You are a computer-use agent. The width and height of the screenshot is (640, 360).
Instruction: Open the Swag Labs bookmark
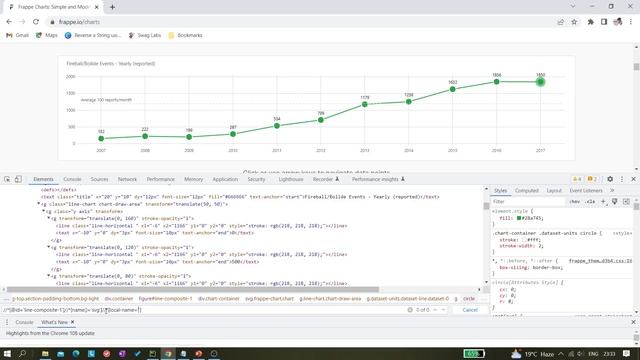pyautogui.click(x=144, y=35)
